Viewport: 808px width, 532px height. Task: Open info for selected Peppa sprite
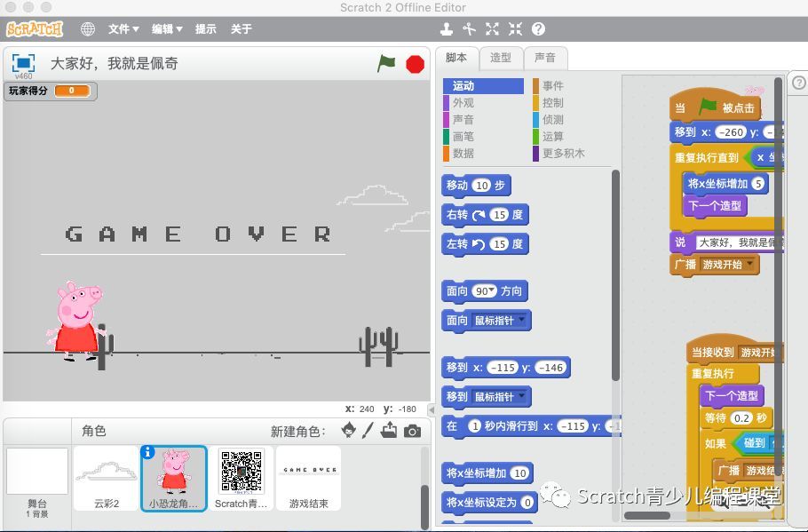click(147, 452)
